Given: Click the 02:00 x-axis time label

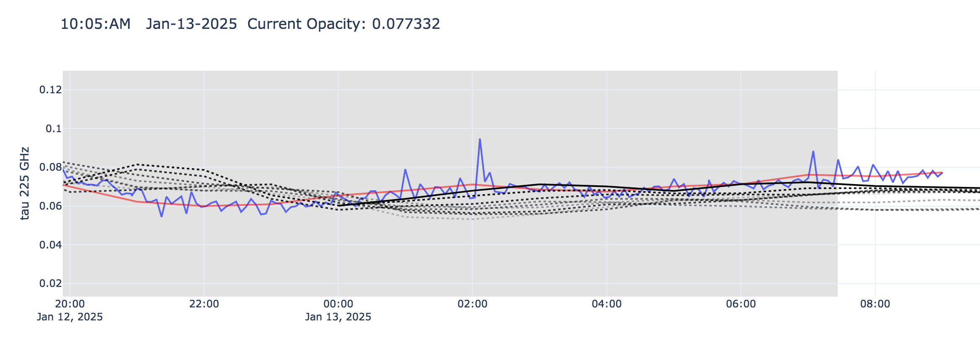Looking at the screenshot, I should pyautogui.click(x=472, y=304).
